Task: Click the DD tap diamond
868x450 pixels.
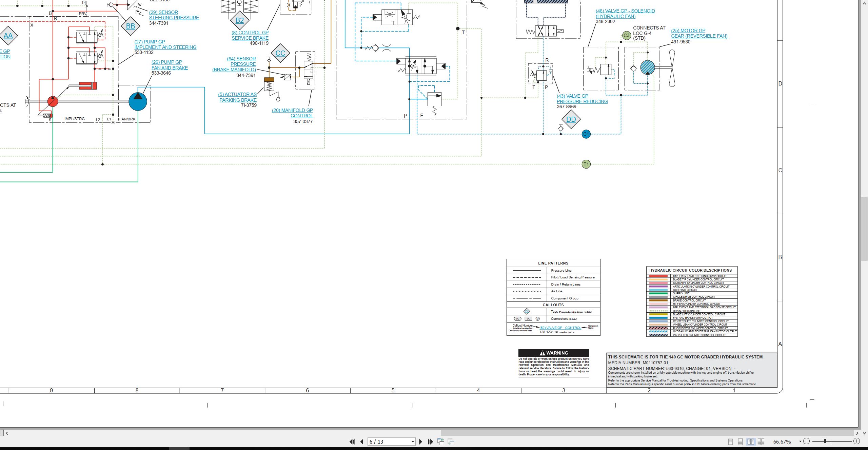Action: coord(571,119)
